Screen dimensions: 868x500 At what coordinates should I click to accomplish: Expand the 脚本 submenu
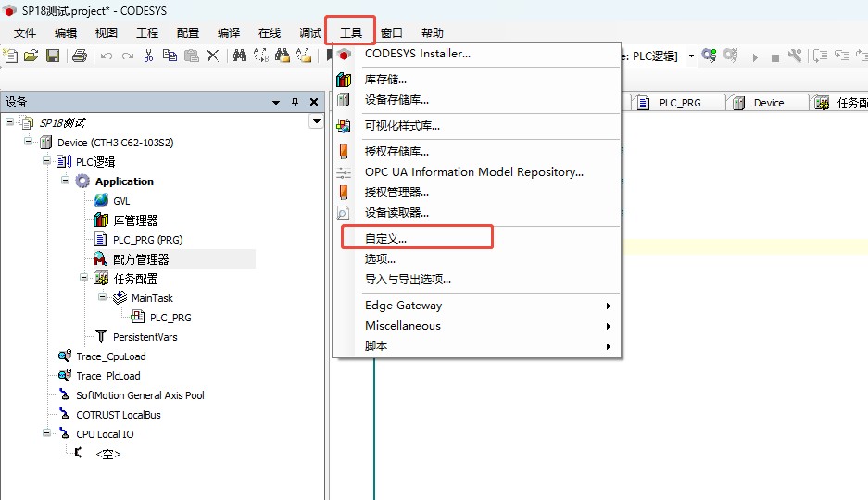pos(609,346)
